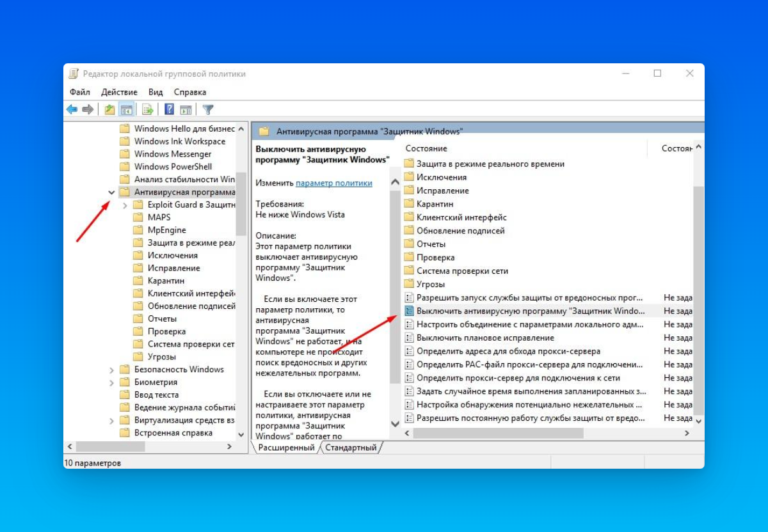
Task: Click the MpEngine folder icon in the tree
Action: pos(138,230)
